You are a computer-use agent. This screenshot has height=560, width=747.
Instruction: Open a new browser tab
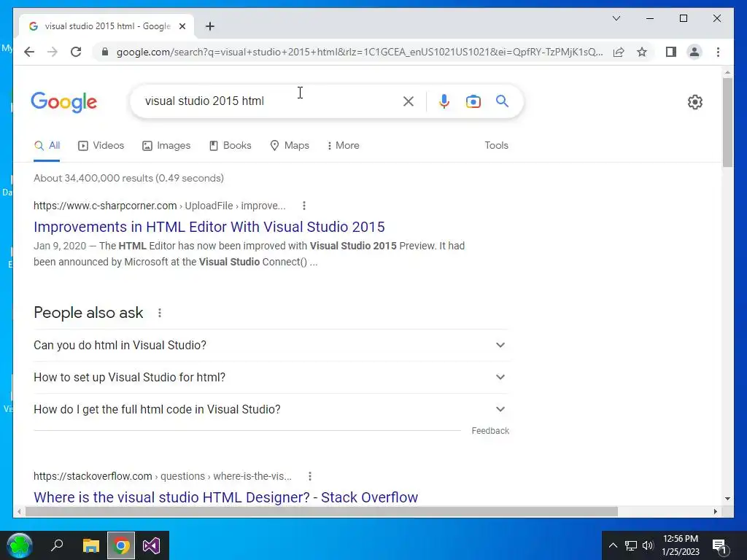coord(210,26)
